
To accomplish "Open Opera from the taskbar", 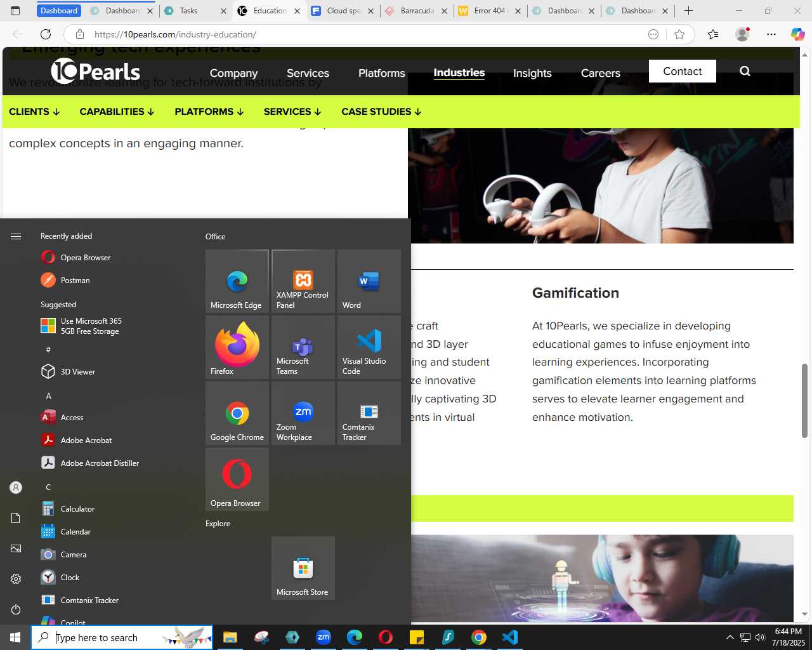I will [x=386, y=637].
